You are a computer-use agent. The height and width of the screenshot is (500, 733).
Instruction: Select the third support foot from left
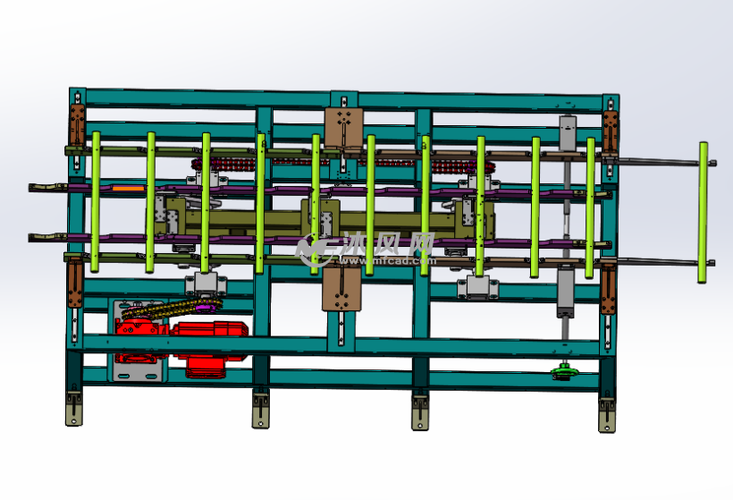coord(420,410)
